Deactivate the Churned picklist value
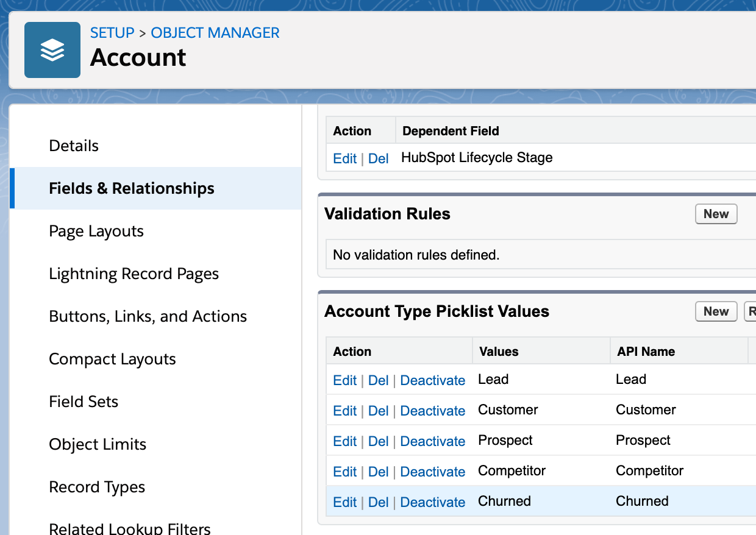 click(x=433, y=502)
